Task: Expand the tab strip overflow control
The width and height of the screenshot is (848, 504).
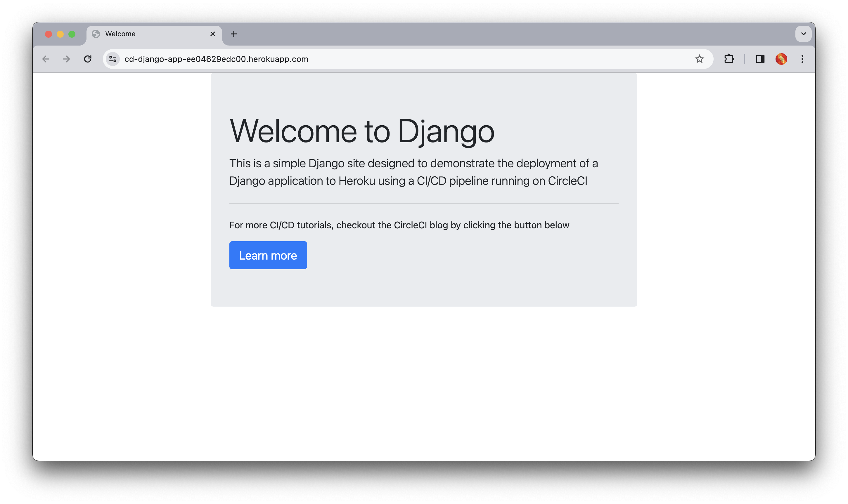Action: click(804, 34)
